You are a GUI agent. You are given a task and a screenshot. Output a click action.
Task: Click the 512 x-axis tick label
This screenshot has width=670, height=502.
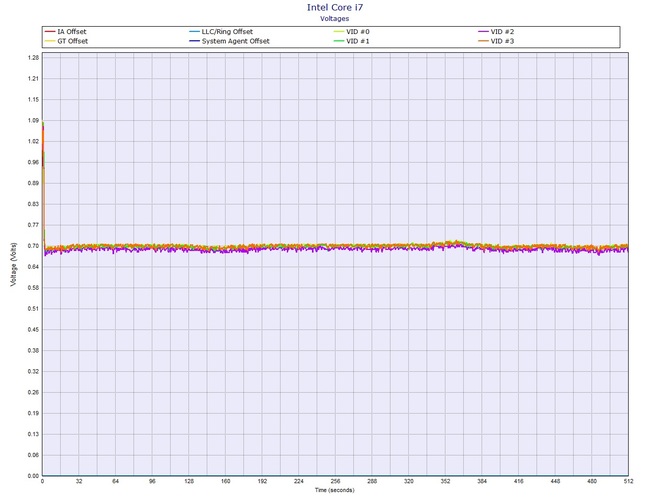(628, 481)
